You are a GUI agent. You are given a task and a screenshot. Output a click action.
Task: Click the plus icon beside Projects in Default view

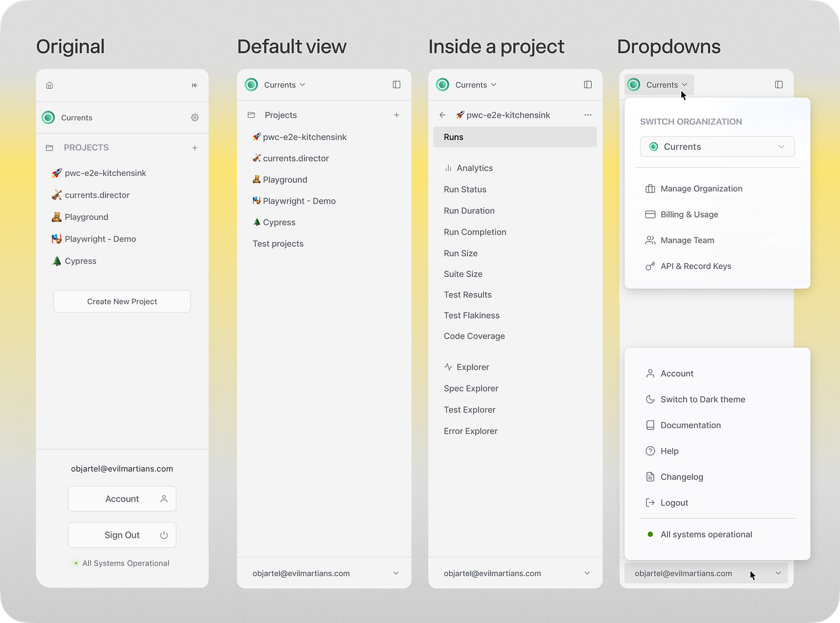coord(397,115)
